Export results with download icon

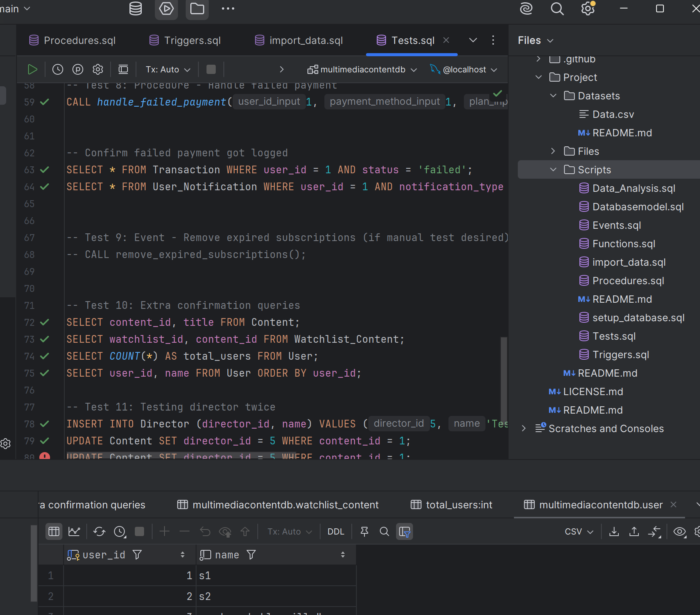614,532
